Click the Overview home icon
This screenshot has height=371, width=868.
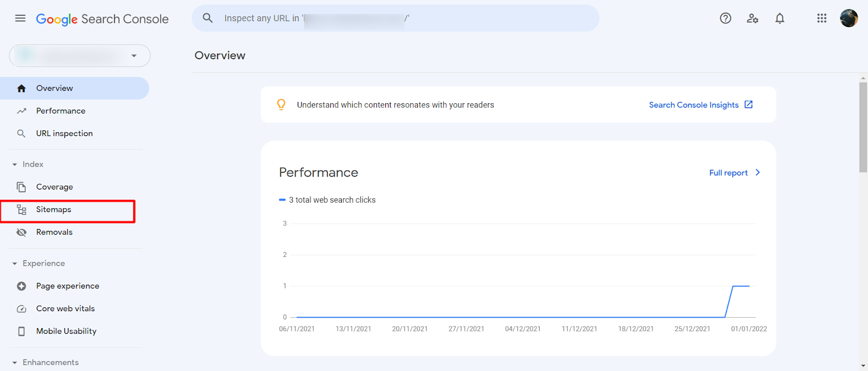[x=21, y=89]
